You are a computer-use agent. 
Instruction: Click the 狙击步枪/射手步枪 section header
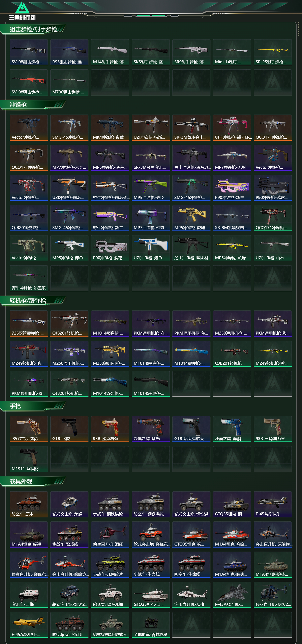pos(33,29)
